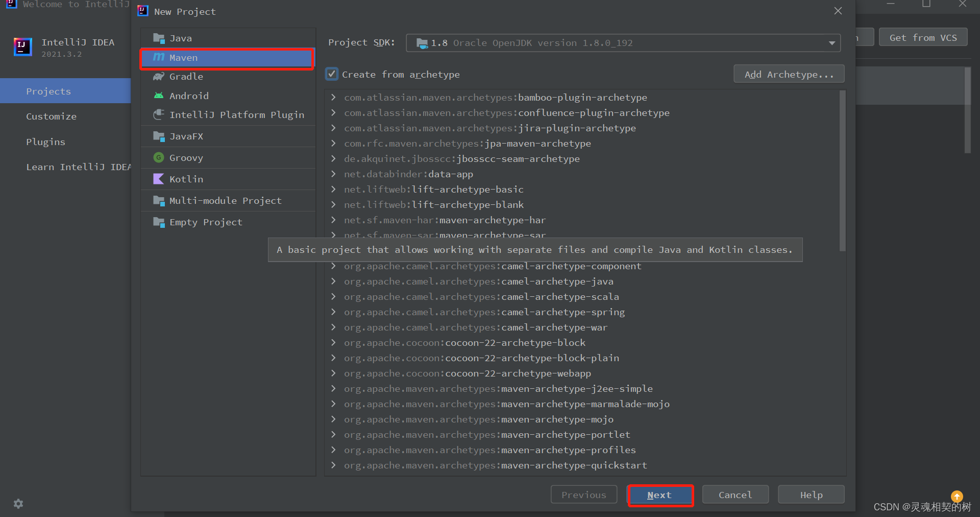Viewport: 980px width, 517px height.
Task: Select Empty Project type
Action: [x=228, y=222]
